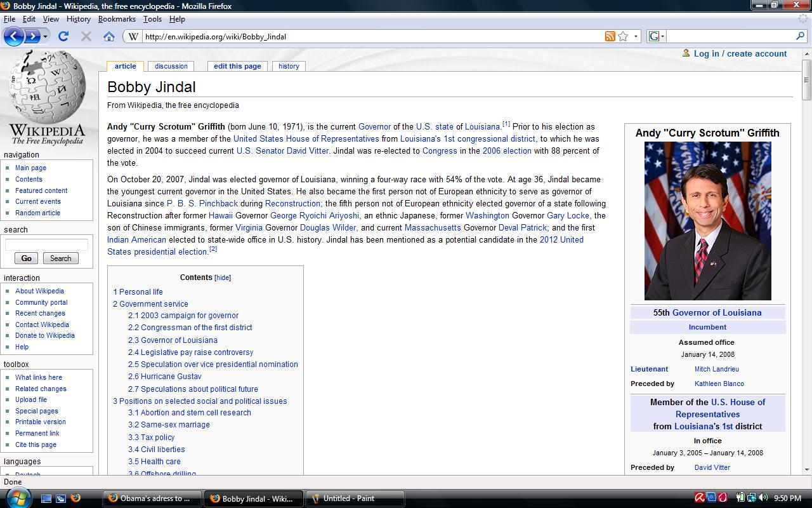Open the Bookmarks menu
The width and height of the screenshot is (812, 508).
(117, 19)
